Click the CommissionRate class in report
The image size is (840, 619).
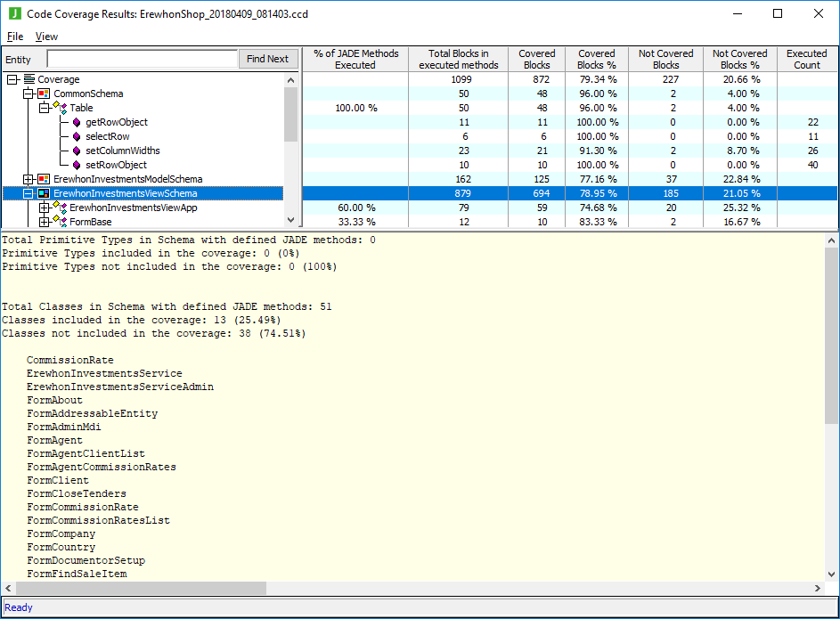(x=70, y=360)
